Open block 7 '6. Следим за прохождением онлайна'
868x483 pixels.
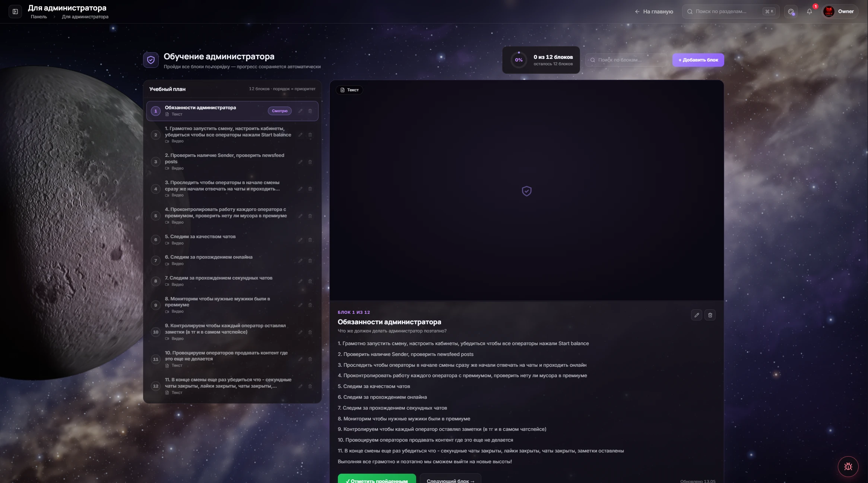point(232,261)
